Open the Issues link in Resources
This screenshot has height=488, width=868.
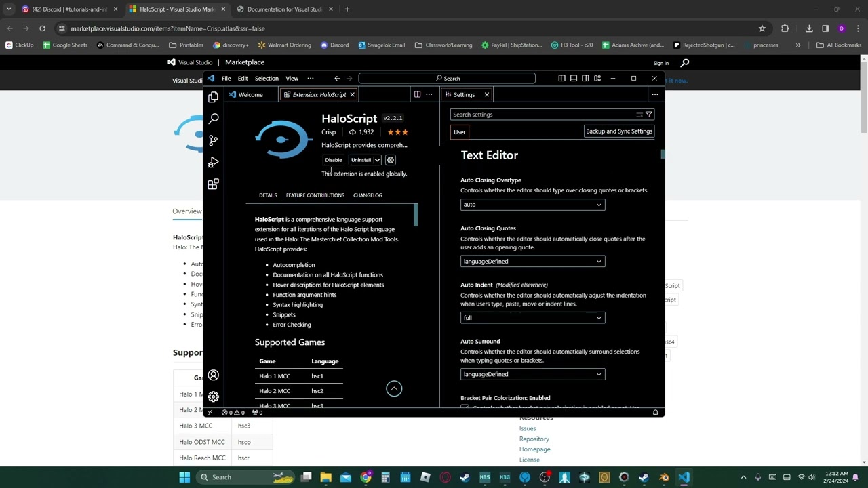click(x=528, y=428)
